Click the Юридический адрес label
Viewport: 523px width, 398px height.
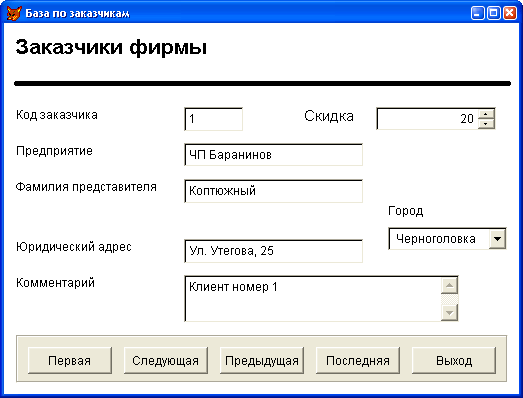coord(74,247)
